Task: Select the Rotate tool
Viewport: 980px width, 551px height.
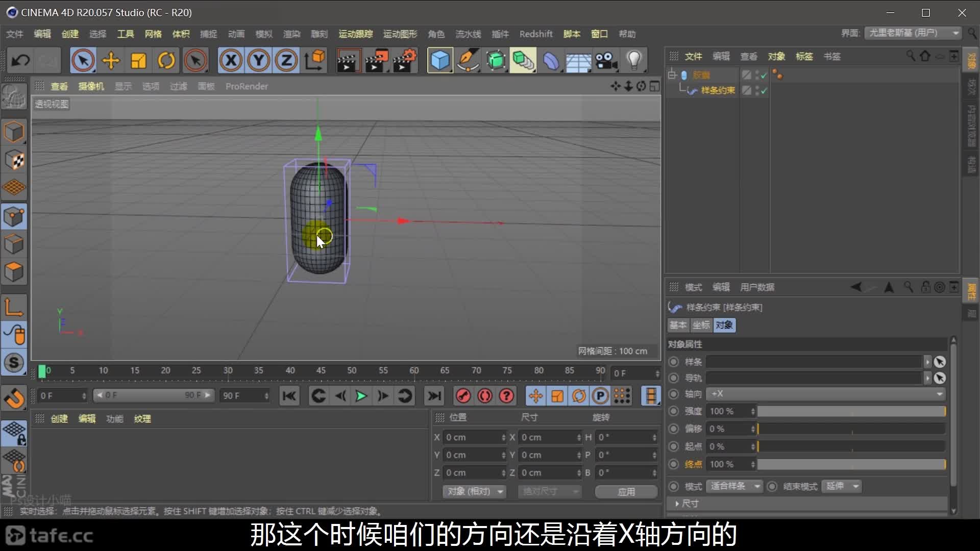Action: pyautogui.click(x=166, y=61)
